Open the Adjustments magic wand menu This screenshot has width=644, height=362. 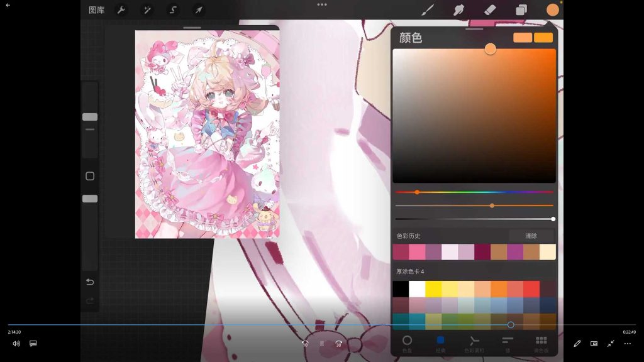[147, 10]
